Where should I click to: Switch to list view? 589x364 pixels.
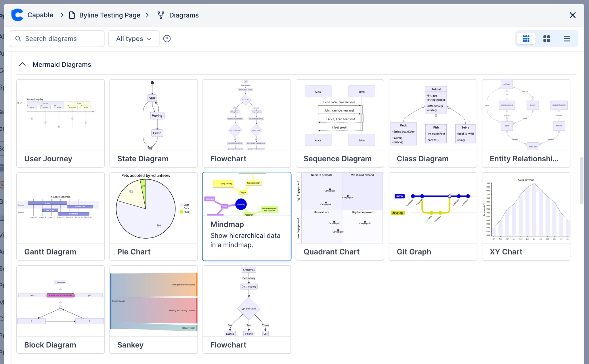567,39
